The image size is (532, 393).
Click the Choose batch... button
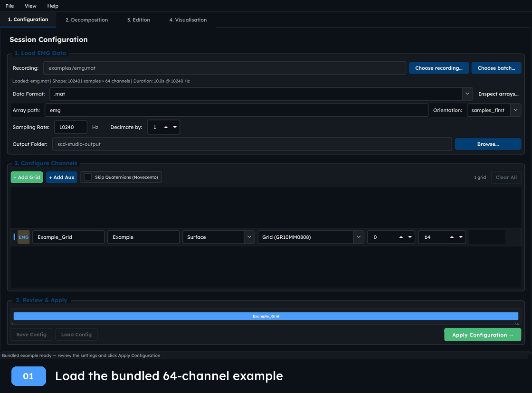point(496,68)
